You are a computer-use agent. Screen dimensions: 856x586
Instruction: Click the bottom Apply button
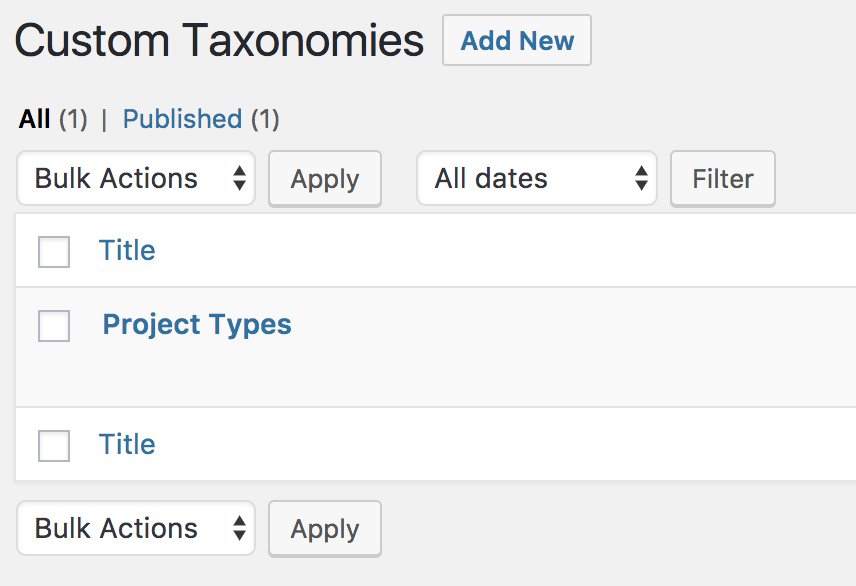(x=325, y=529)
